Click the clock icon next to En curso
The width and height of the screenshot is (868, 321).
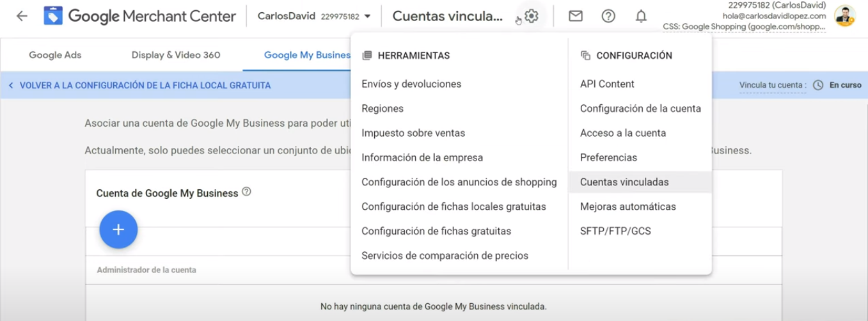click(x=817, y=85)
